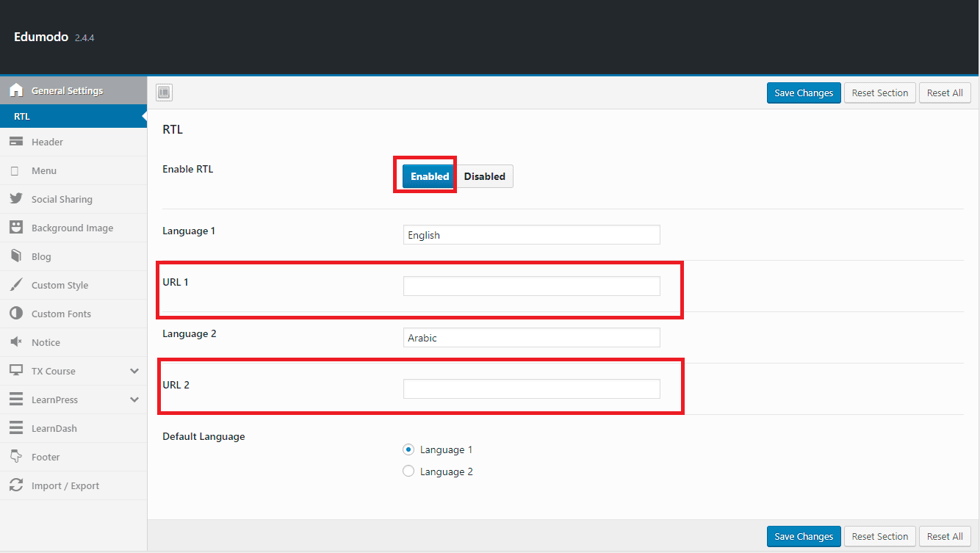
Task: Click the Header icon in sidebar
Action: (16, 142)
